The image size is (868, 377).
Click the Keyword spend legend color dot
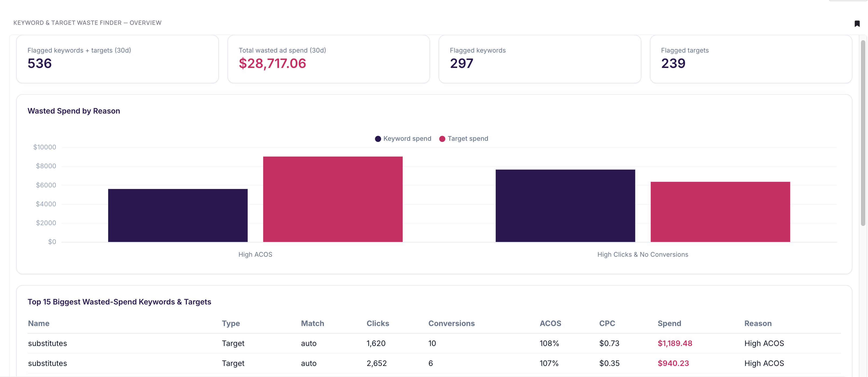378,139
